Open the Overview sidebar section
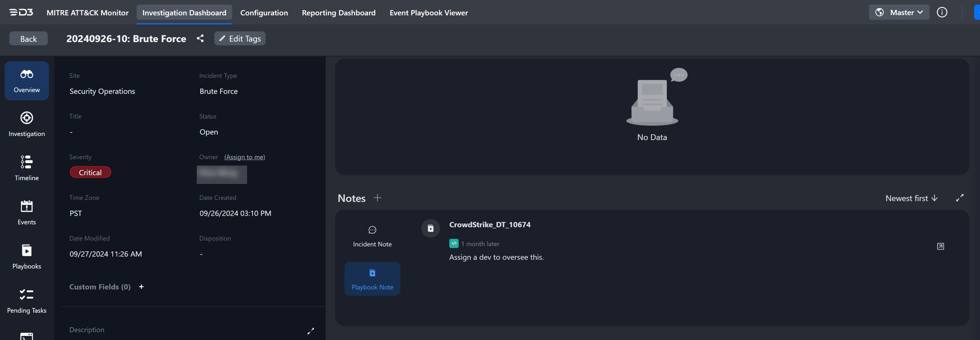This screenshot has height=340, width=980. tap(27, 81)
